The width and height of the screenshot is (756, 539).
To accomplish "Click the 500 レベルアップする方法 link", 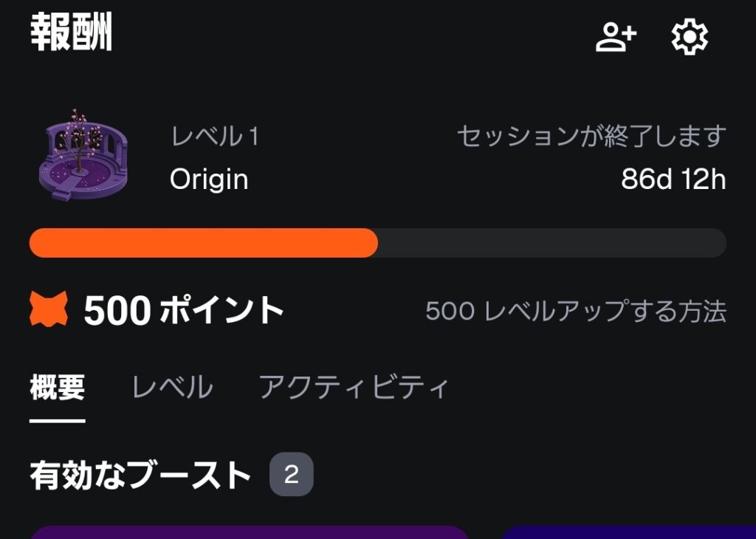I will click(576, 311).
